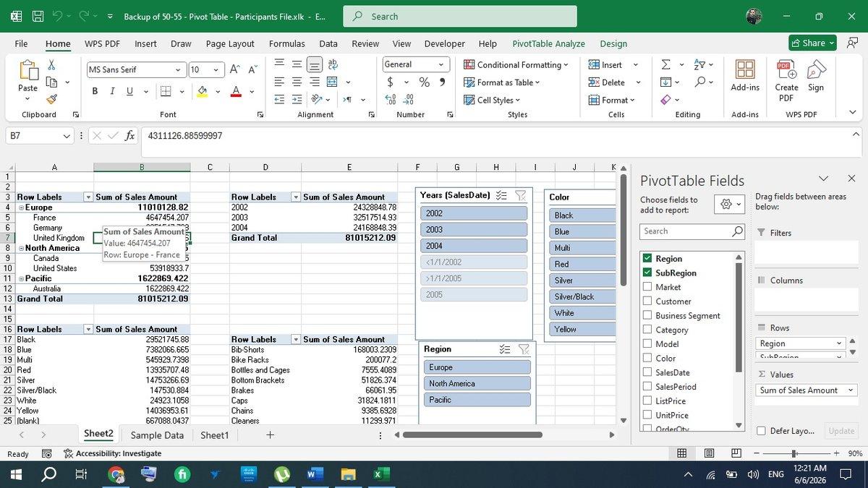Image resolution: width=868 pixels, height=488 pixels.
Task: Check the Customer field checkbox
Action: pos(647,301)
